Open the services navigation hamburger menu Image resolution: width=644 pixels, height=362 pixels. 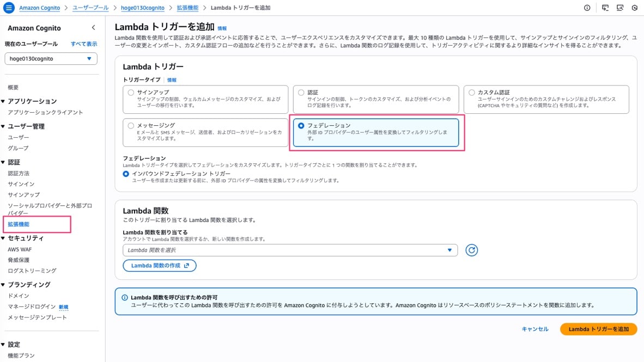click(x=9, y=8)
